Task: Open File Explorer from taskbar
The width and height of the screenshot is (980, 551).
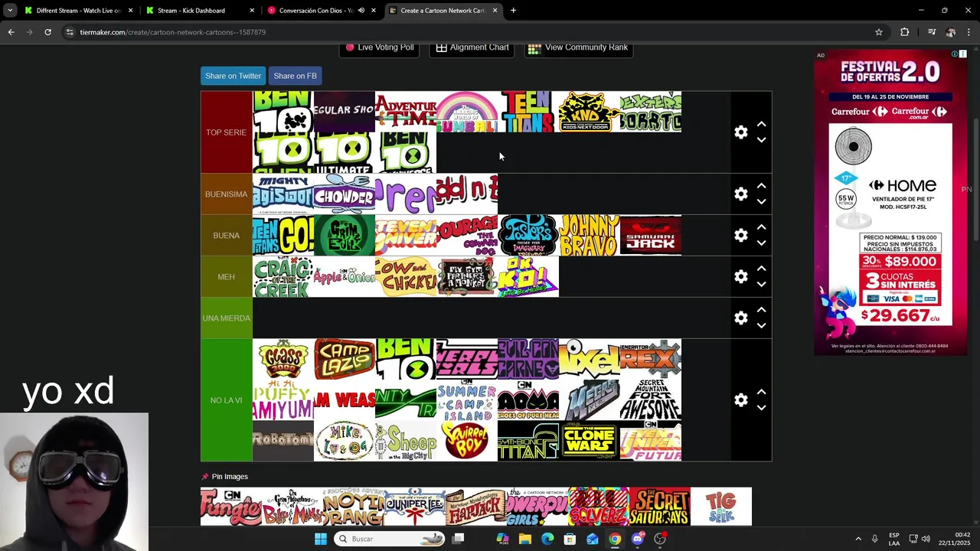Action: click(525, 539)
